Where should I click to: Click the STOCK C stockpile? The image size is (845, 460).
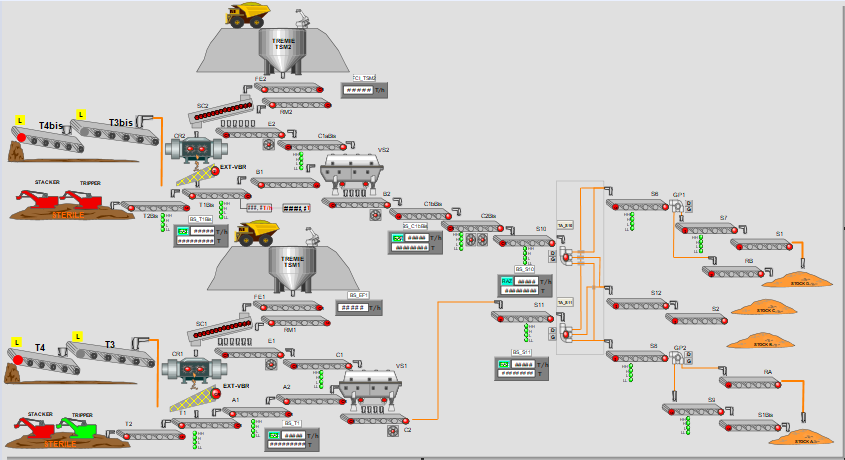pyautogui.click(x=764, y=308)
